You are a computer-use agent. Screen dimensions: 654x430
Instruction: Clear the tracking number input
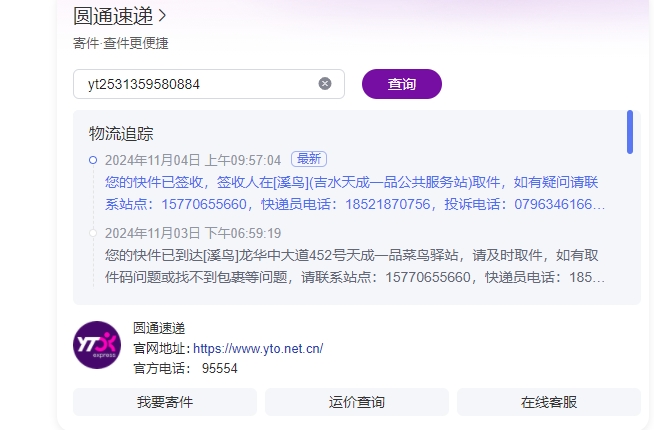point(325,84)
